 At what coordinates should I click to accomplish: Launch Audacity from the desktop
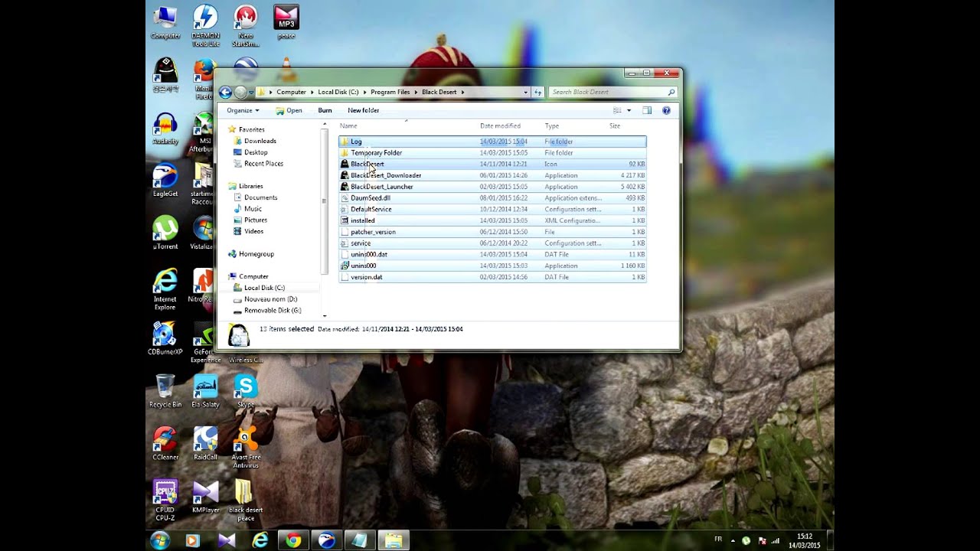point(165,129)
